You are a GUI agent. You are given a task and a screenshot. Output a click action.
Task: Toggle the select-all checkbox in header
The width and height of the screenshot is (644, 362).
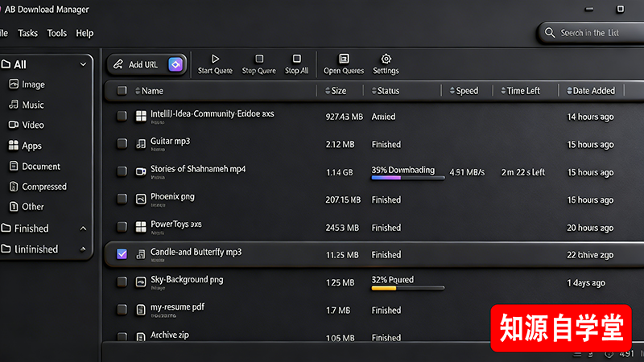coord(122,91)
